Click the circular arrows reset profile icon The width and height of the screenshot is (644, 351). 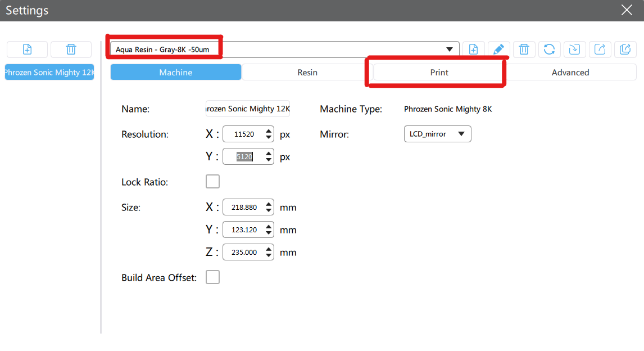[549, 49]
